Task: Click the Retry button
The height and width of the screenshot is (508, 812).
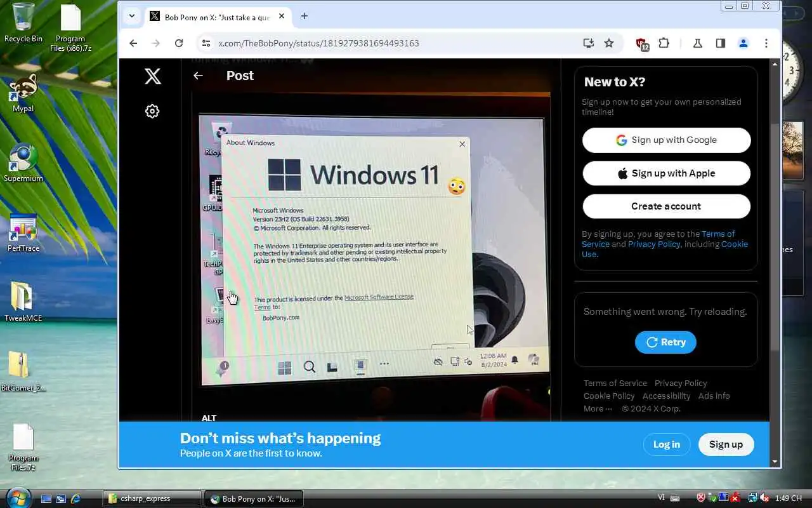Action: (x=665, y=342)
